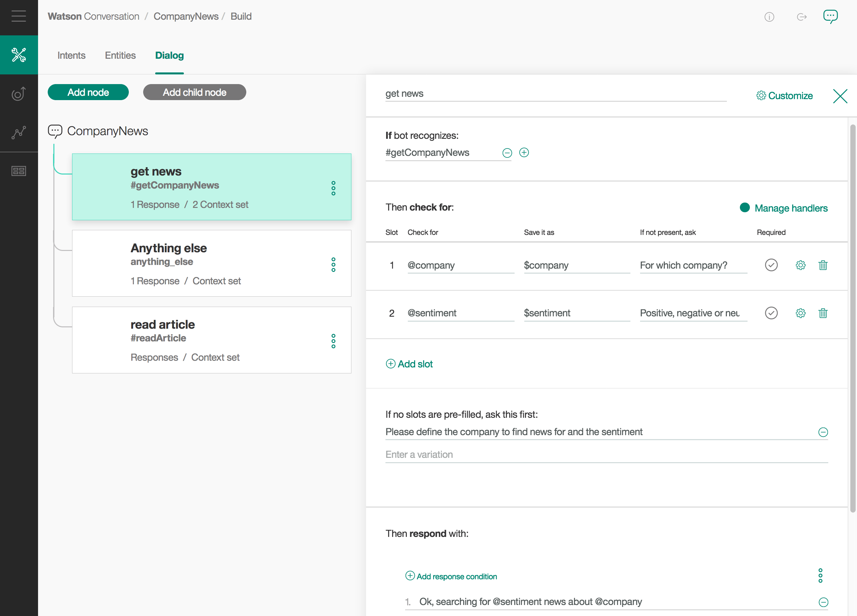This screenshot has height=616, width=857.
Task: Switch to the Intents tab
Action: pyautogui.click(x=71, y=55)
